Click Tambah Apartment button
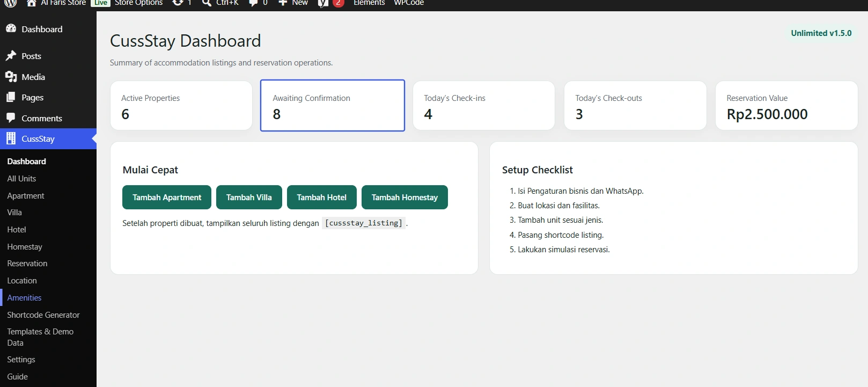The height and width of the screenshot is (387, 868). 167,198
